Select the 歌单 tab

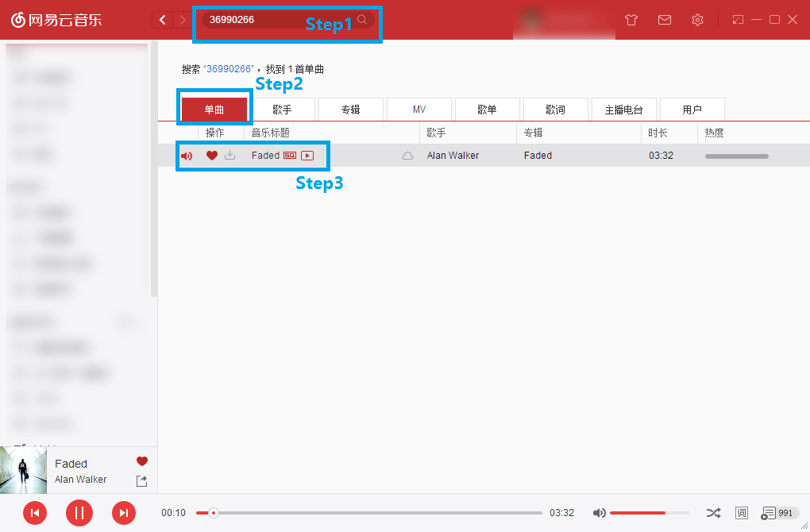pos(487,110)
